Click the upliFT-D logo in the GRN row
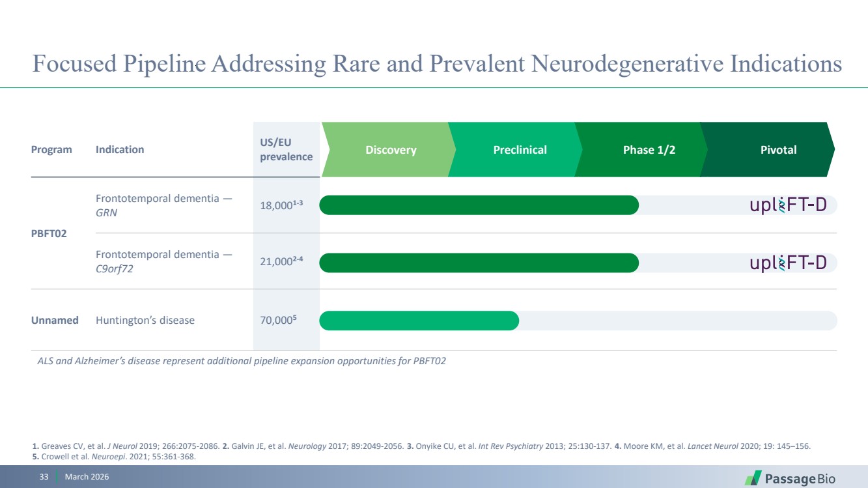This screenshot has height=488, width=868. pyautogui.click(x=788, y=205)
